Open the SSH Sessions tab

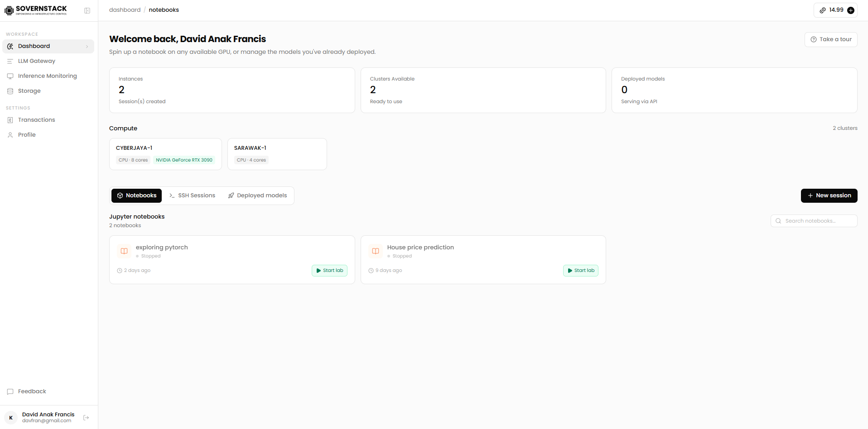(192, 195)
